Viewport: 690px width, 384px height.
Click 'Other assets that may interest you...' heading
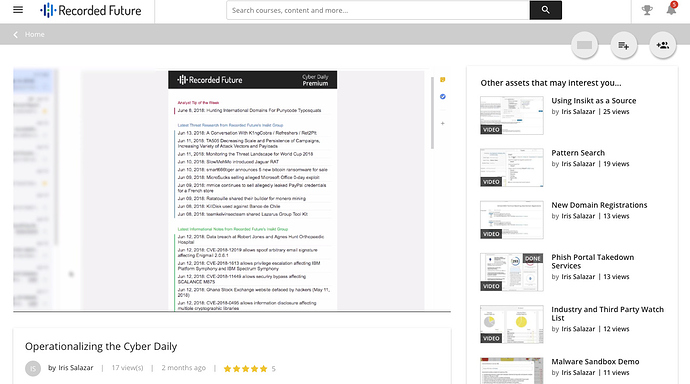[551, 83]
